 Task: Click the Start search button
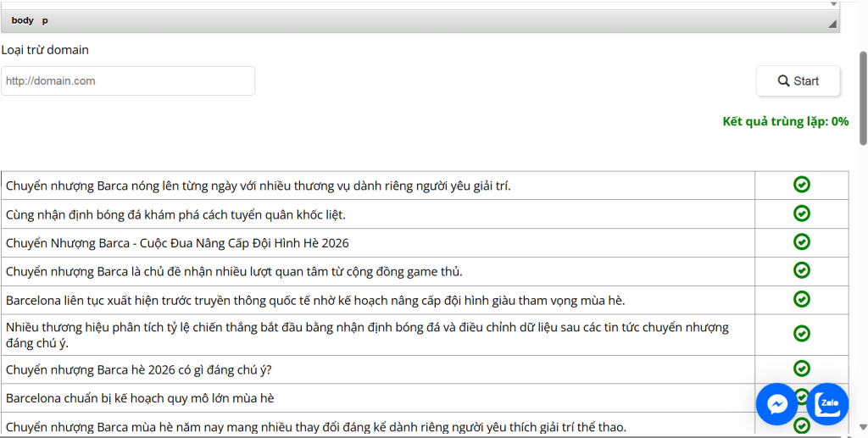pos(798,81)
